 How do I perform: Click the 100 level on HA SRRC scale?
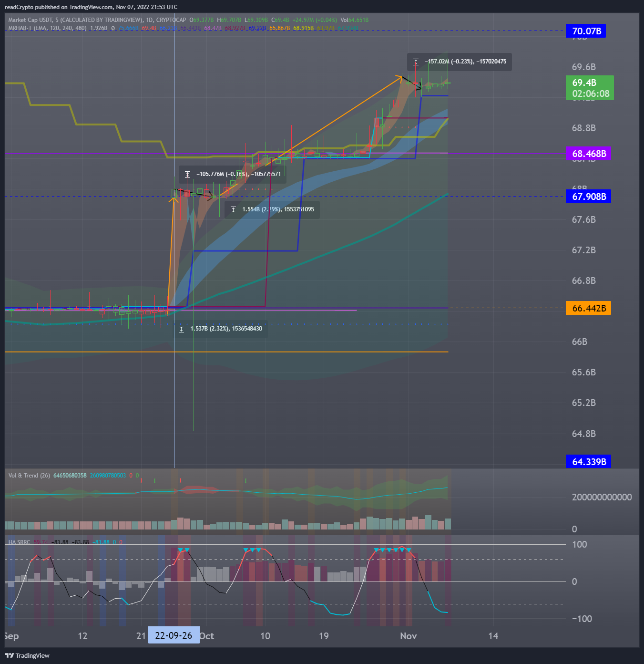[x=579, y=544]
